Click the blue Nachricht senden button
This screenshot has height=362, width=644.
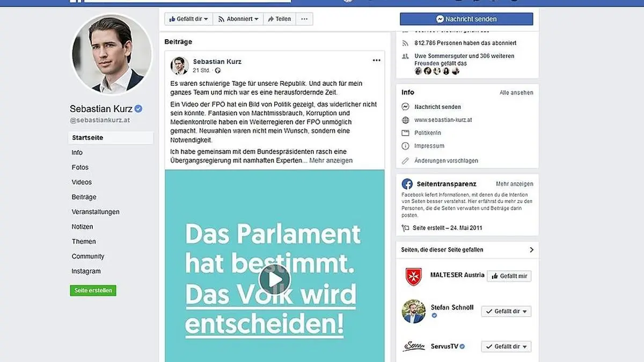point(466,19)
